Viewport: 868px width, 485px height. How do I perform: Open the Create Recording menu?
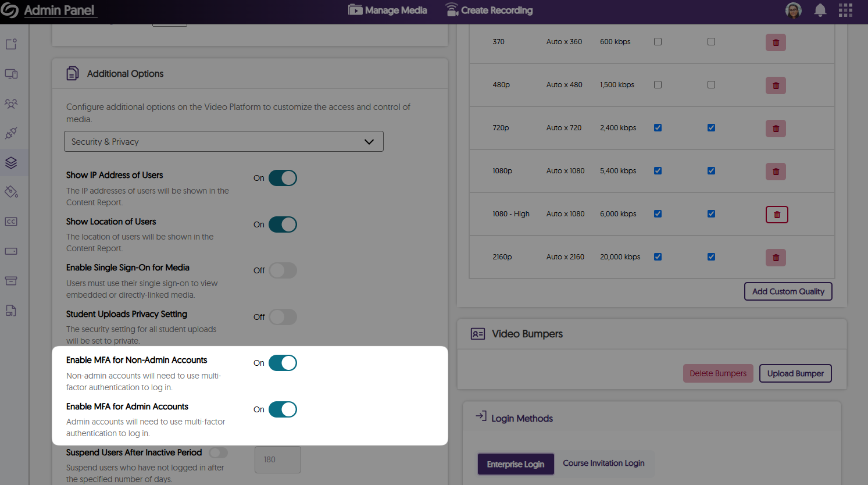coord(490,10)
